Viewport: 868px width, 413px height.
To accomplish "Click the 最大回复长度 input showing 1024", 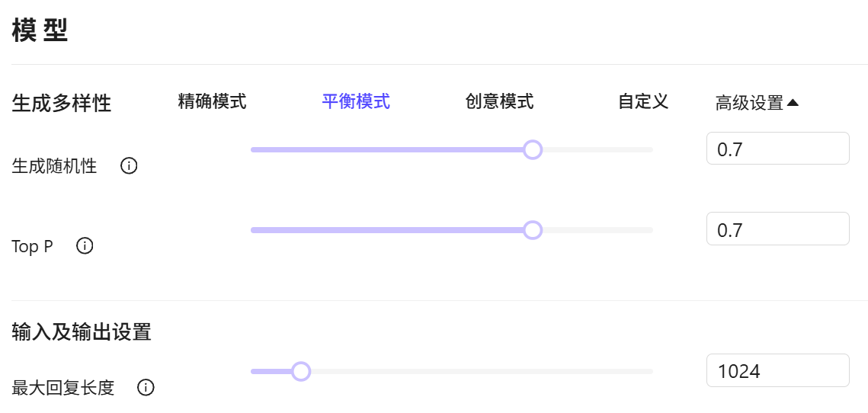I will pyautogui.click(x=777, y=370).
